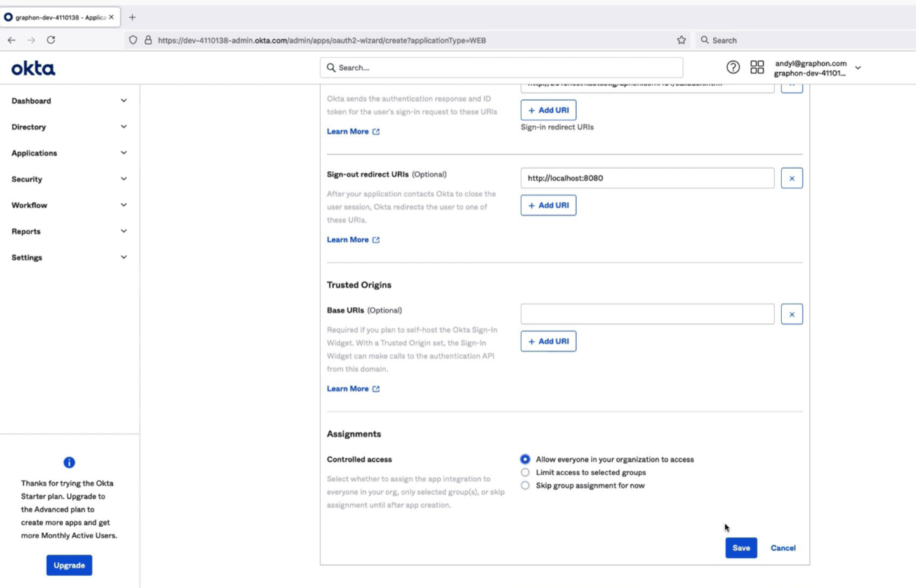This screenshot has height=588, width=916.
Task: Remove the http://localhost:8080 sign-out URI
Action: pos(792,178)
